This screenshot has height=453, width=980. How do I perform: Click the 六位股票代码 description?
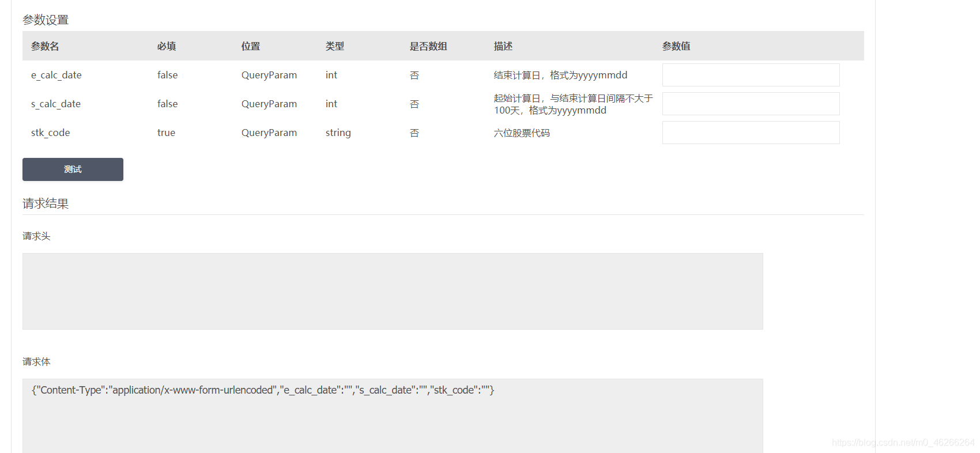pyautogui.click(x=522, y=133)
